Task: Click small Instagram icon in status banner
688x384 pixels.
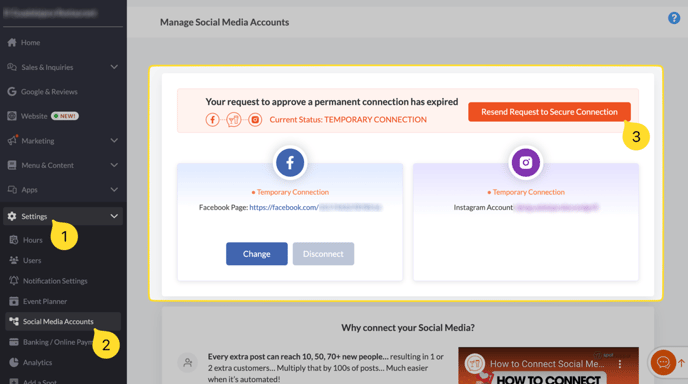Action: tap(255, 119)
